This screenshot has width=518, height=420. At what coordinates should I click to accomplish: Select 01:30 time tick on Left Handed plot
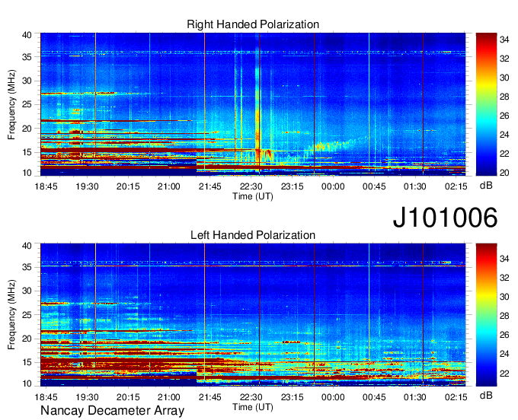coord(415,397)
